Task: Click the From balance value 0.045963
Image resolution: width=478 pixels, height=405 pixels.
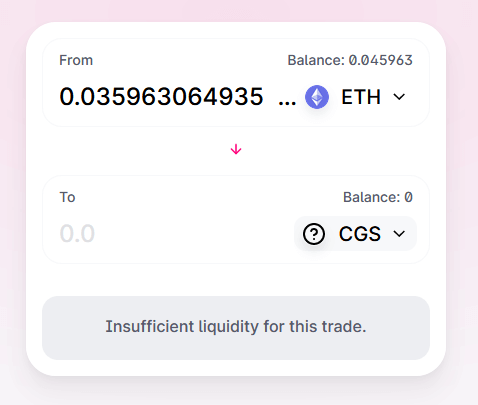Action: (x=381, y=60)
